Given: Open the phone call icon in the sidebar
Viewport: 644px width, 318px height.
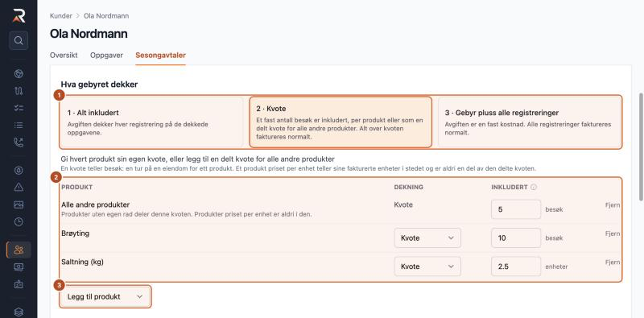Looking at the screenshot, I should click(19, 142).
